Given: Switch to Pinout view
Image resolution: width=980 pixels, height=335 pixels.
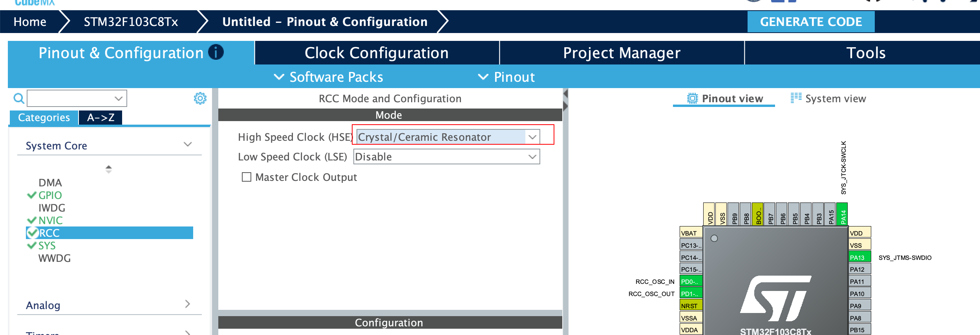Looking at the screenshot, I should 724,98.
